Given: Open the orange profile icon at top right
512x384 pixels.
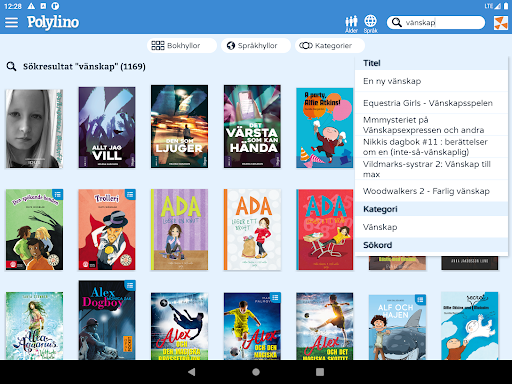Looking at the screenshot, I should (501, 23).
